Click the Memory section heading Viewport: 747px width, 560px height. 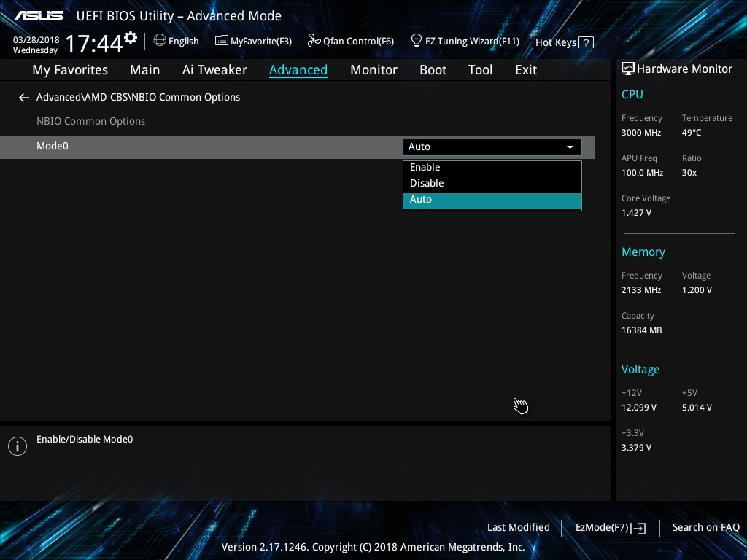[643, 252]
